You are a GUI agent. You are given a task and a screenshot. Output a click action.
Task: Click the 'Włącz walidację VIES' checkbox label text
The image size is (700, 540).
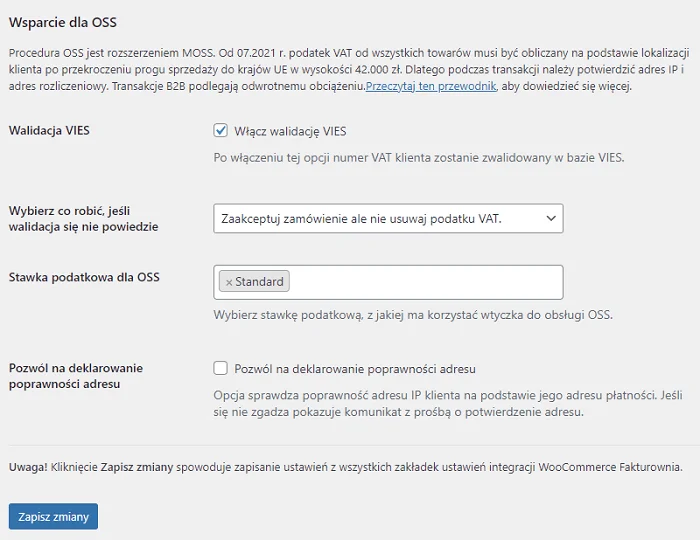pos(290,131)
